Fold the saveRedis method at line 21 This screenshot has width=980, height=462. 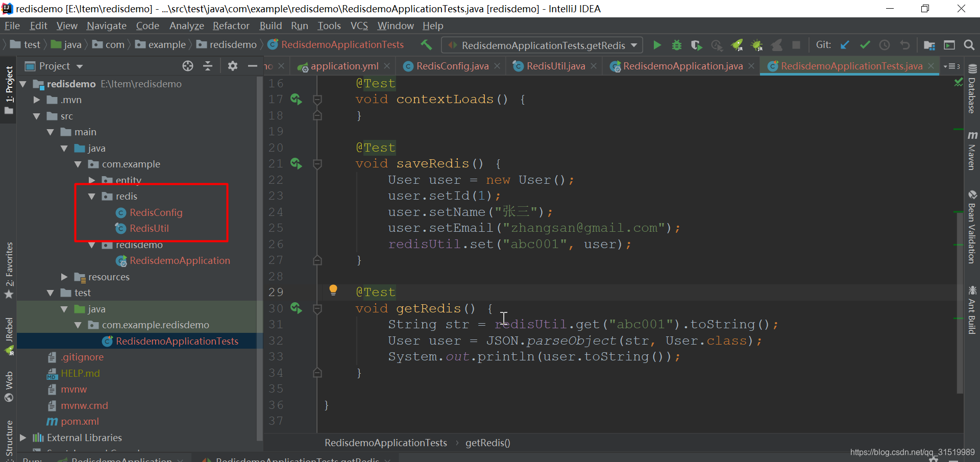pyautogui.click(x=317, y=164)
